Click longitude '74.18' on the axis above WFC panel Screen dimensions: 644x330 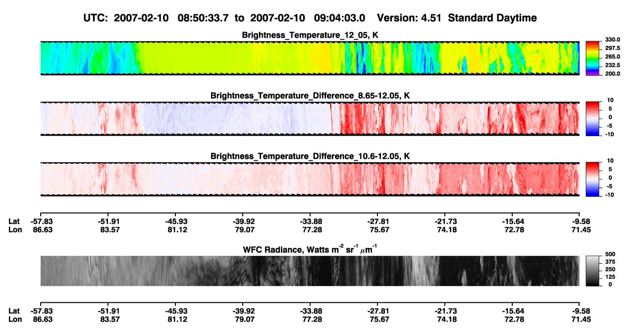point(445,230)
